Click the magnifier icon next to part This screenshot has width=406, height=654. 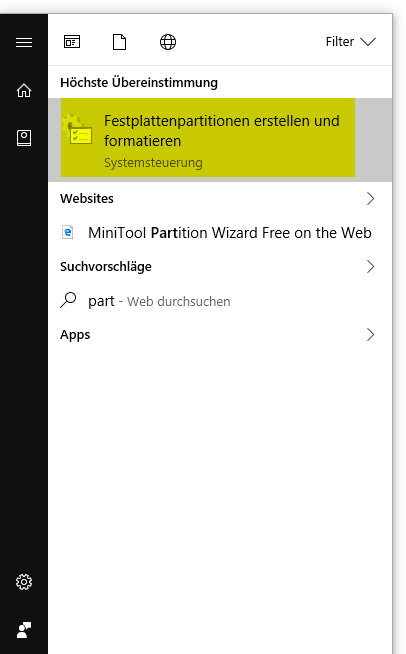[x=68, y=300]
